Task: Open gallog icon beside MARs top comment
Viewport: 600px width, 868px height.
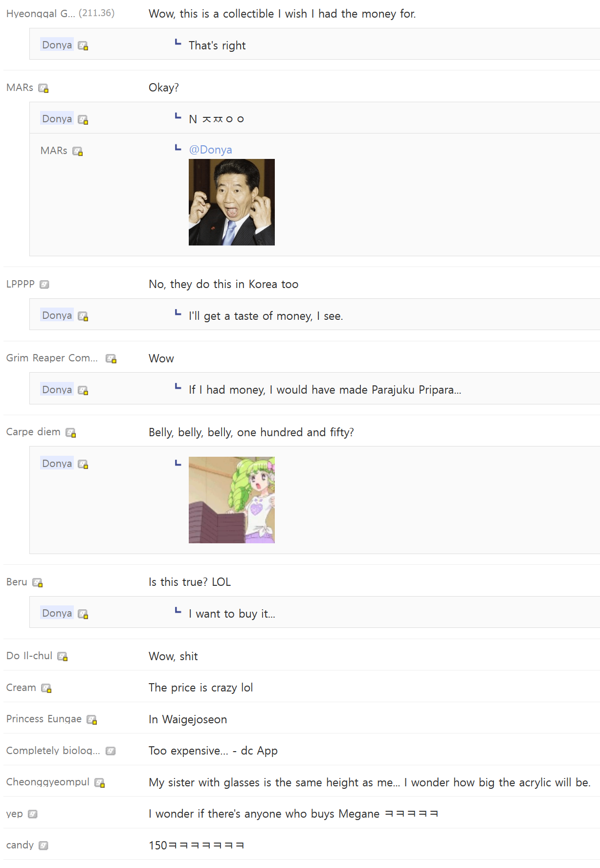Action: click(x=44, y=89)
